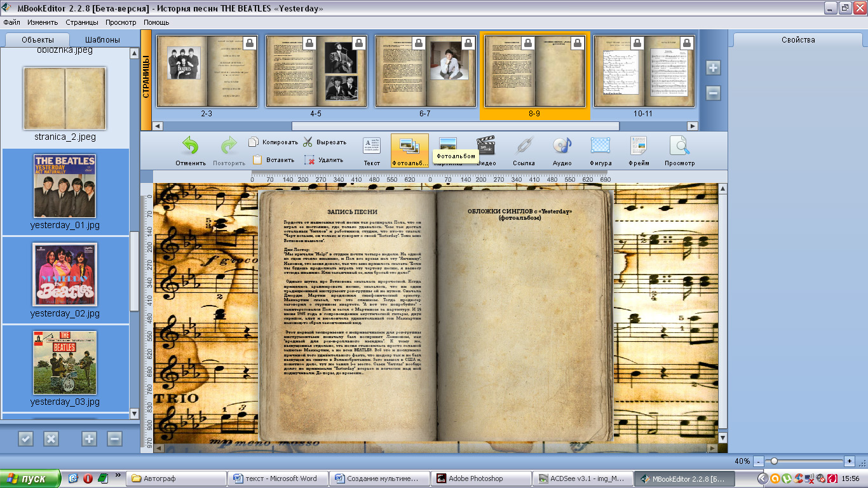
Task: Select page spread 4-5 thumbnail
Action: pos(316,71)
